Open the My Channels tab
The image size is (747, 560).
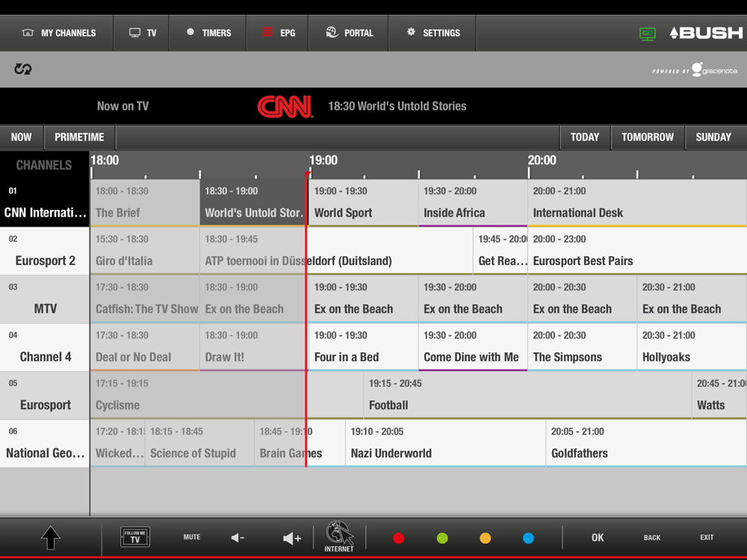[58, 33]
